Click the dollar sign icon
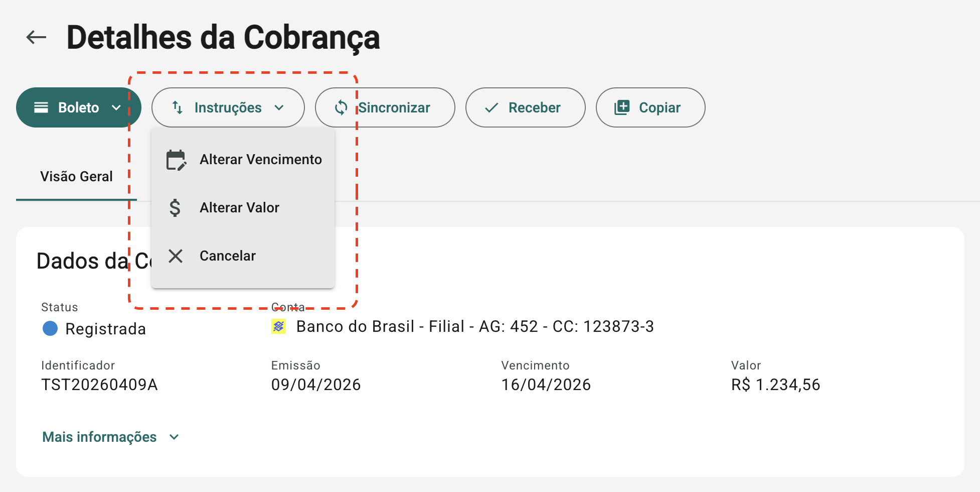This screenshot has height=492, width=980. pos(175,207)
